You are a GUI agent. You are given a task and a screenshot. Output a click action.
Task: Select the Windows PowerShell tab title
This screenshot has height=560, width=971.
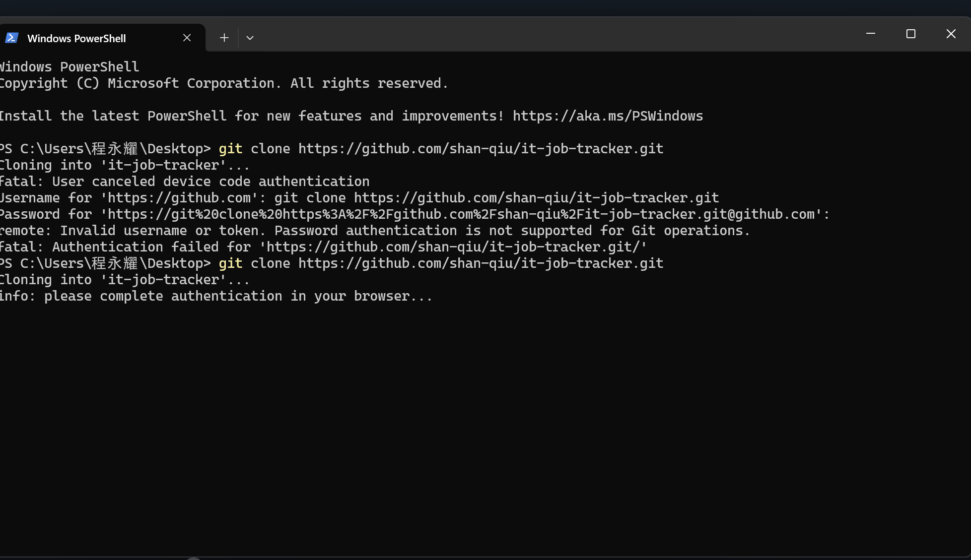click(76, 38)
